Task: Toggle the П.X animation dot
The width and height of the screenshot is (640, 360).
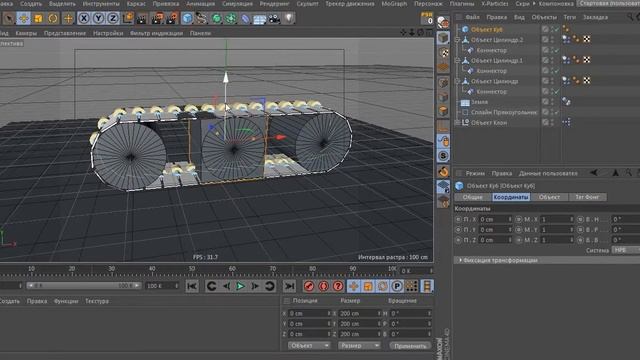Action: (458, 219)
